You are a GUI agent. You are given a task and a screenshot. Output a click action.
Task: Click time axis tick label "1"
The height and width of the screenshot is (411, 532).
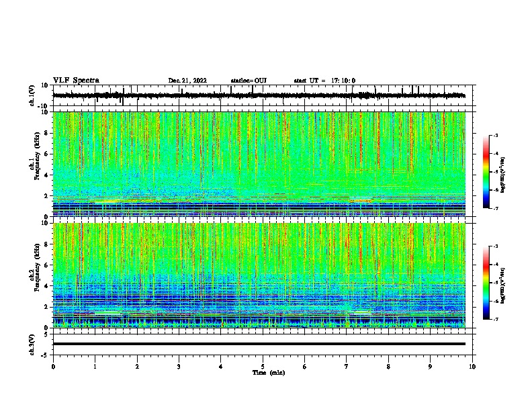95,367
